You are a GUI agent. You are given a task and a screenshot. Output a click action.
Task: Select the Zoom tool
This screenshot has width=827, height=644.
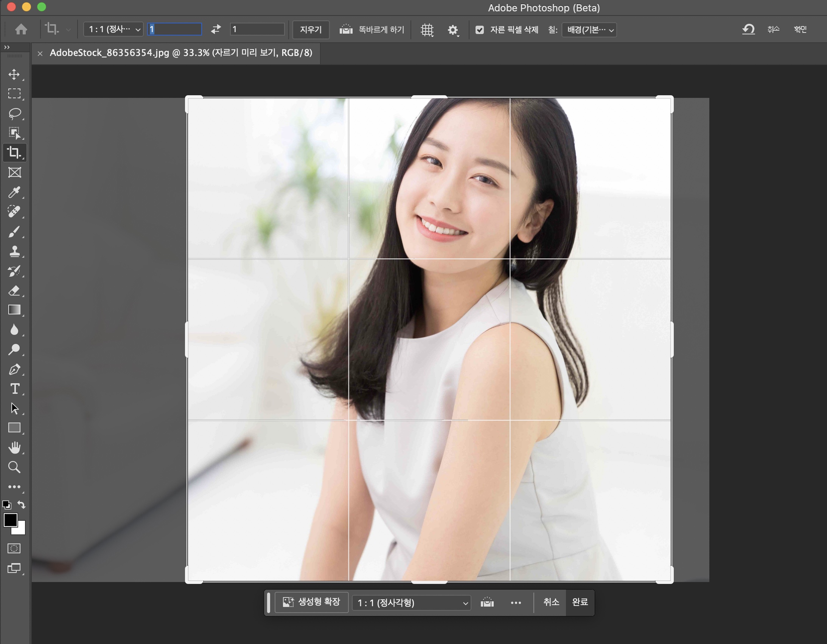click(x=14, y=467)
